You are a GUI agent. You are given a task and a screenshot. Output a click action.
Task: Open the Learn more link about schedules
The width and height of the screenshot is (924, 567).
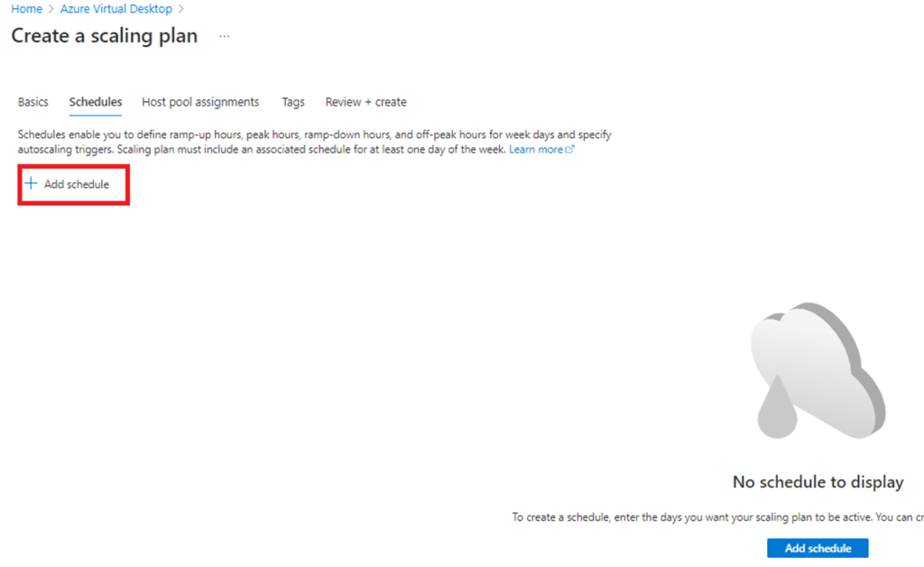click(x=536, y=150)
